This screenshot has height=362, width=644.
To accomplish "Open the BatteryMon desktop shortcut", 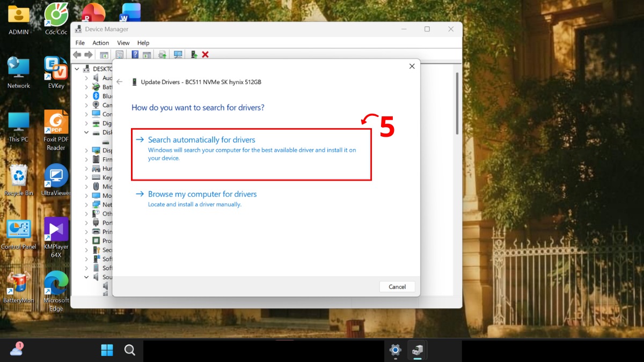I will pos(19,288).
